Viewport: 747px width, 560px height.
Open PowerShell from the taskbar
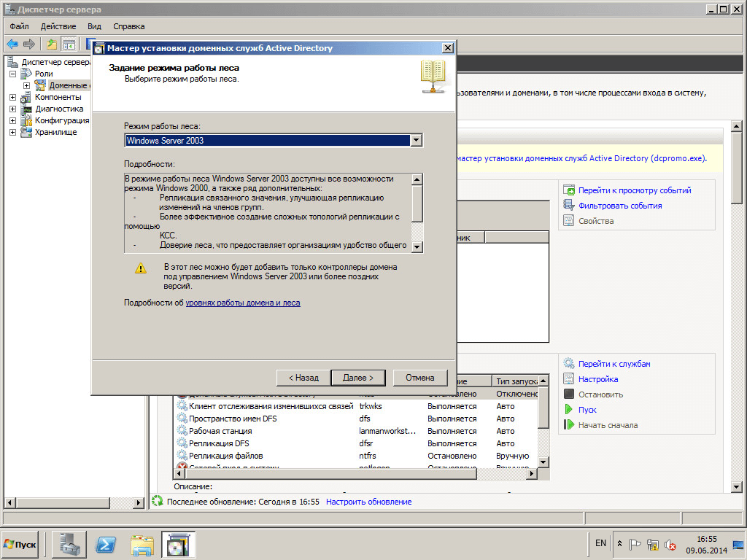[x=109, y=544]
